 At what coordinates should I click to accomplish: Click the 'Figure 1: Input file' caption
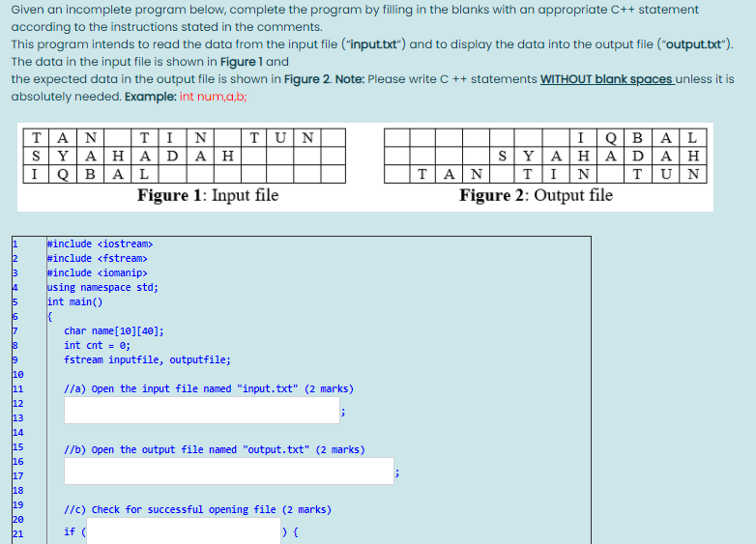pyautogui.click(x=208, y=195)
